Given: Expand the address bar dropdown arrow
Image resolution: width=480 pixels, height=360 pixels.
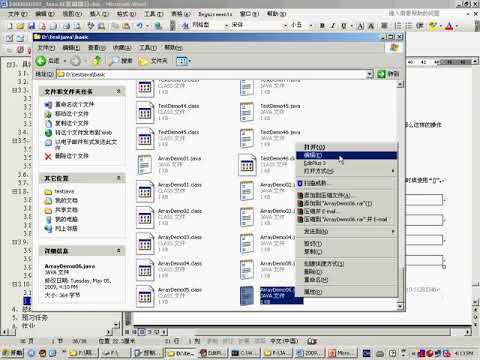Looking at the screenshot, I should tap(369, 74).
